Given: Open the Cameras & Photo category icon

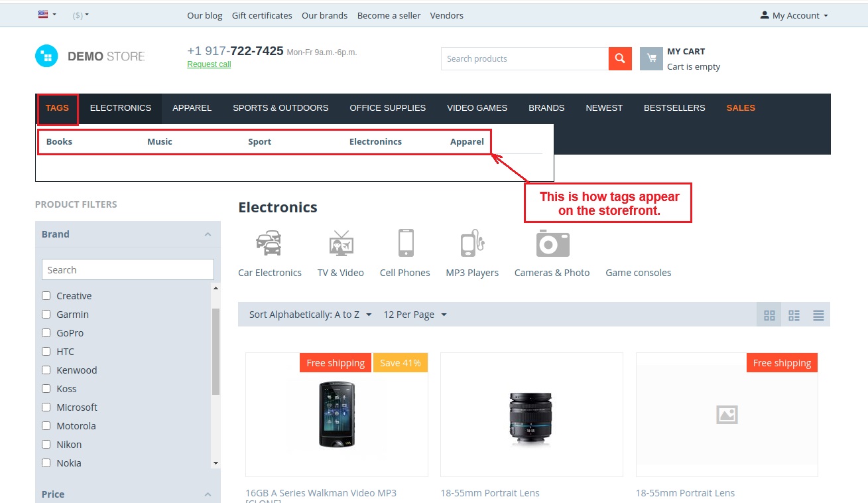Looking at the screenshot, I should click(552, 244).
